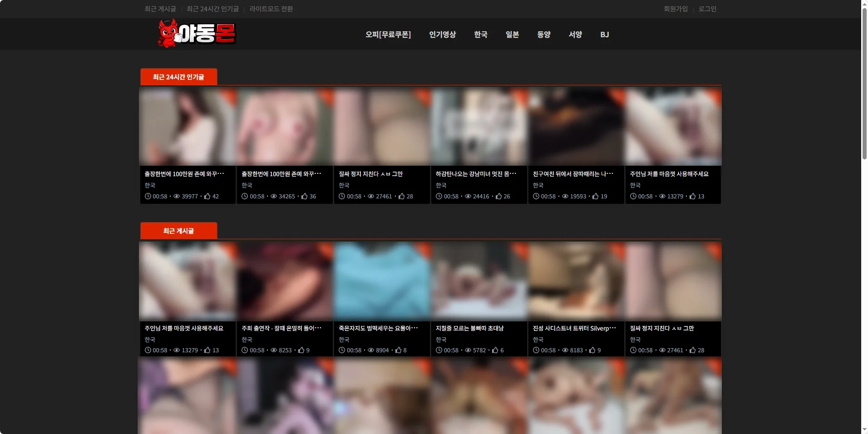
Task: Click thumbs-up icon beside count 8
Action: click(398, 350)
